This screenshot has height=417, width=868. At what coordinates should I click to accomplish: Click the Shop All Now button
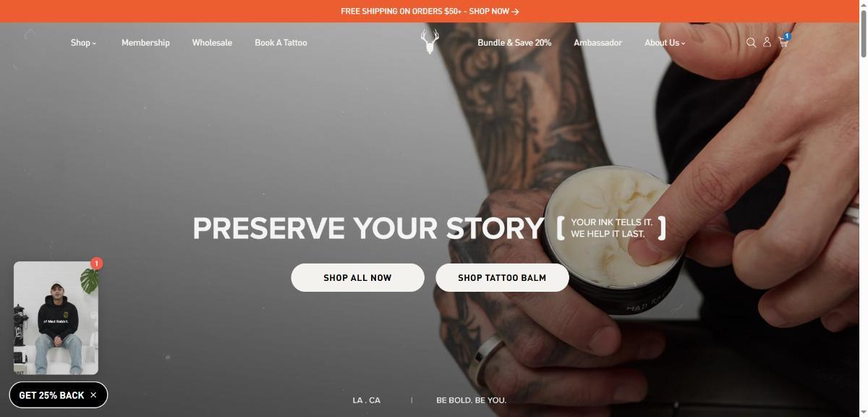click(x=357, y=277)
